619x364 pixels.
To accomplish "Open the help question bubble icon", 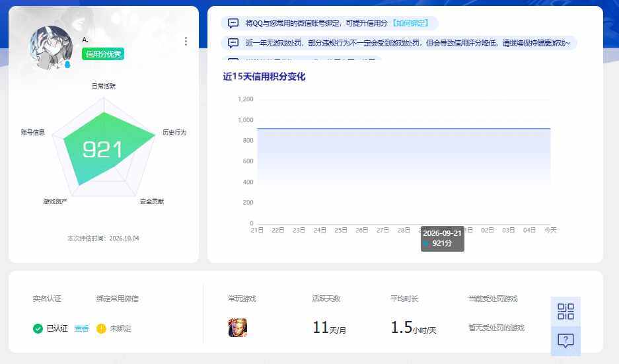I will point(565,340).
